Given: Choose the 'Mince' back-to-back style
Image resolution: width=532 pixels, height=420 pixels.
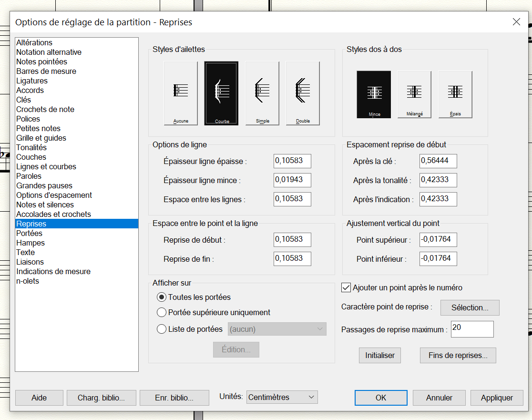Looking at the screenshot, I should 374,94.
